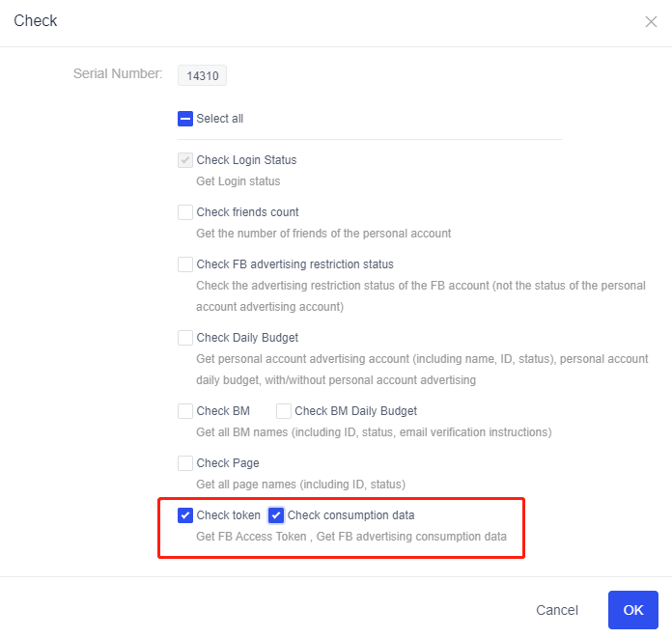Click the friends count description text
Screen dimensions: 672x638
coord(323,233)
